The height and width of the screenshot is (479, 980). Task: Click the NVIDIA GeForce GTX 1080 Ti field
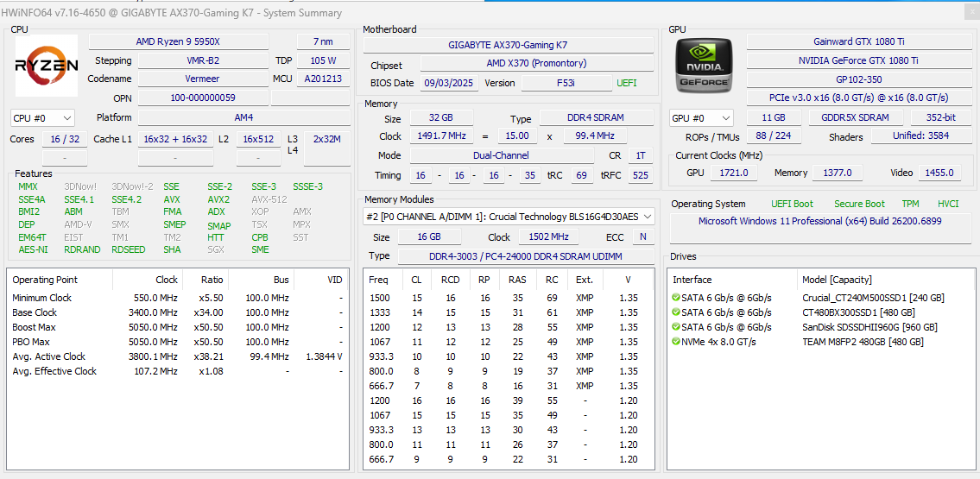(859, 60)
